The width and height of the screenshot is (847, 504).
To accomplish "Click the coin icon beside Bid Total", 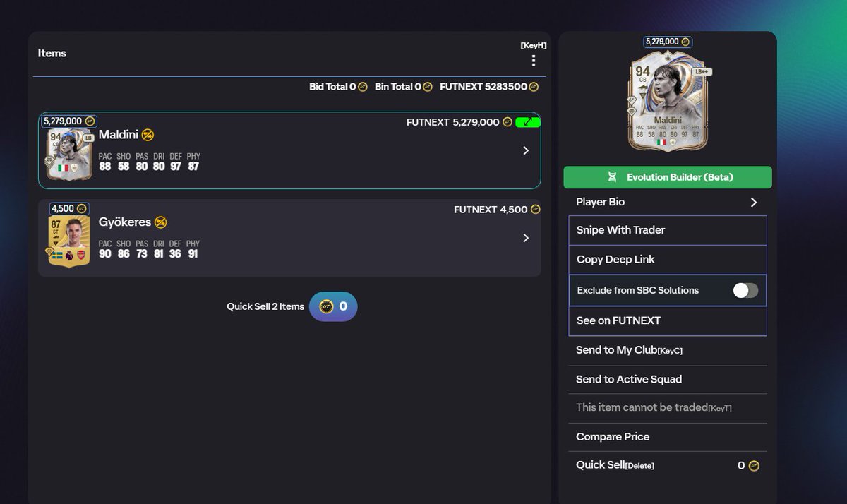I will click(x=363, y=87).
